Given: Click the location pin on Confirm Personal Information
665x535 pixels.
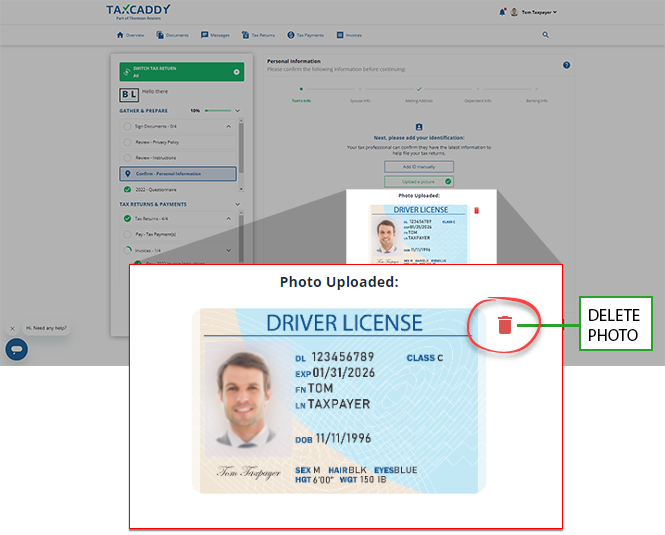Looking at the screenshot, I should [128, 174].
